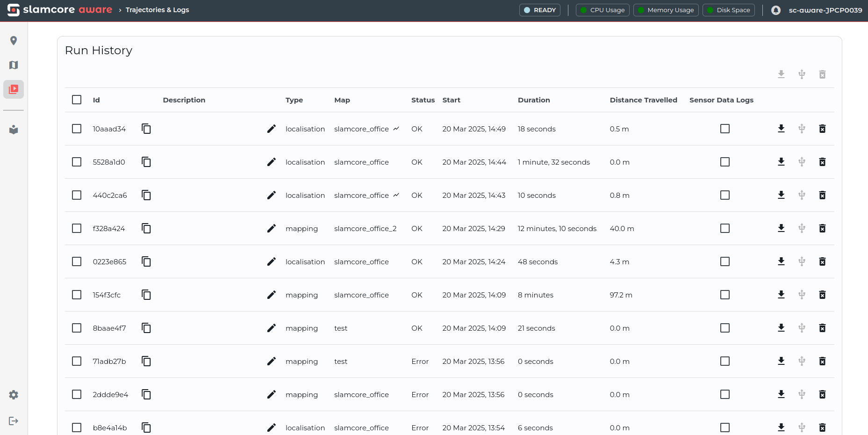Click the Distance Travelled column header
This screenshot has width=868, height=435.
(644, 100)
